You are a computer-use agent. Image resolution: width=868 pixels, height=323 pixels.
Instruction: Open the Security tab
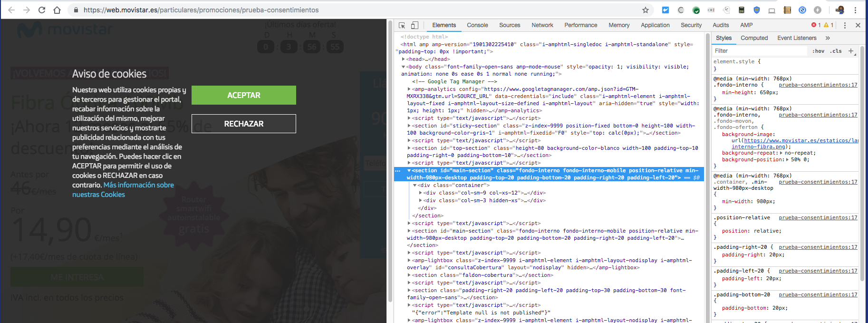(691, 25)
